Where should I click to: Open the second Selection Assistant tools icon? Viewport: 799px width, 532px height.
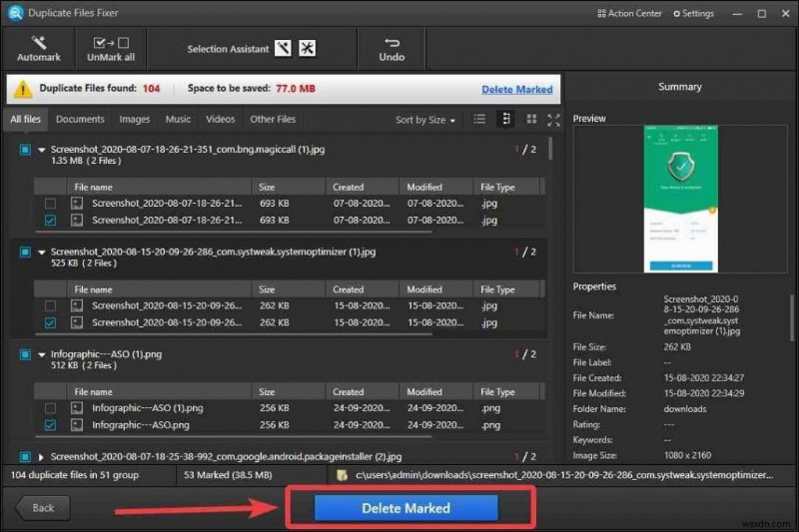307,48
